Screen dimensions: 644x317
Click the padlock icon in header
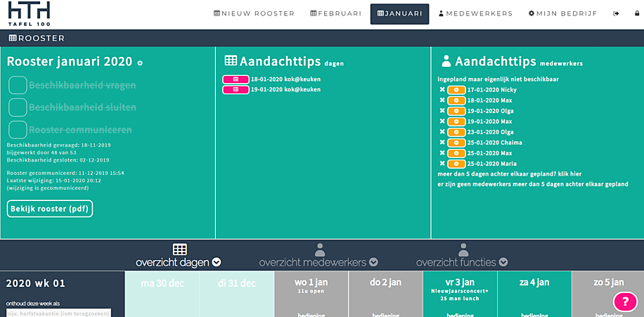[637, 13]
